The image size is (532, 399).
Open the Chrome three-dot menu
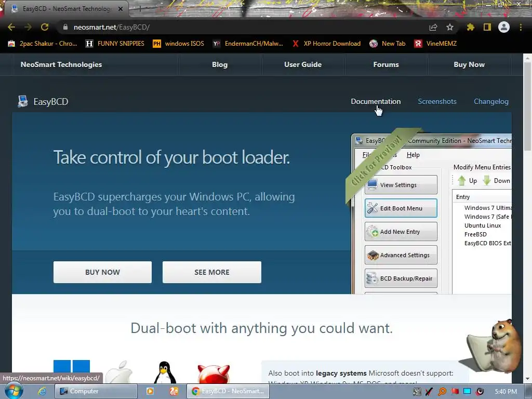coord(521,27)
